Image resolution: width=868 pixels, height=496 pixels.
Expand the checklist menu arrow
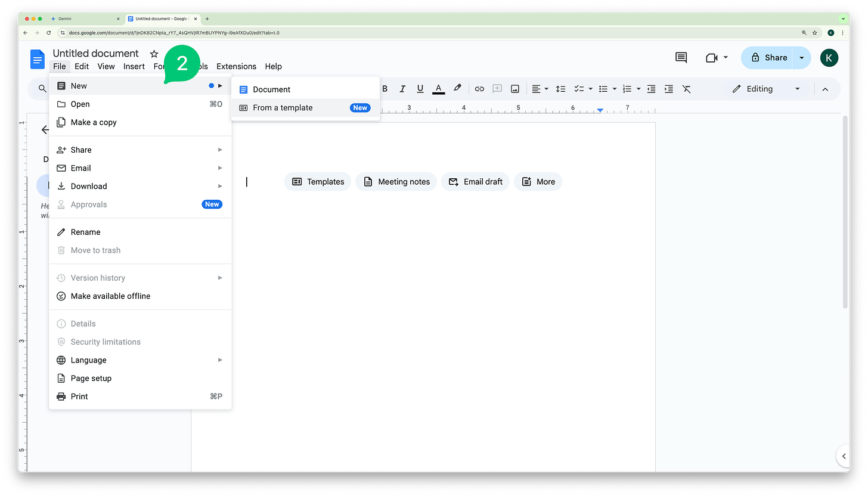(x=590, y=89)
